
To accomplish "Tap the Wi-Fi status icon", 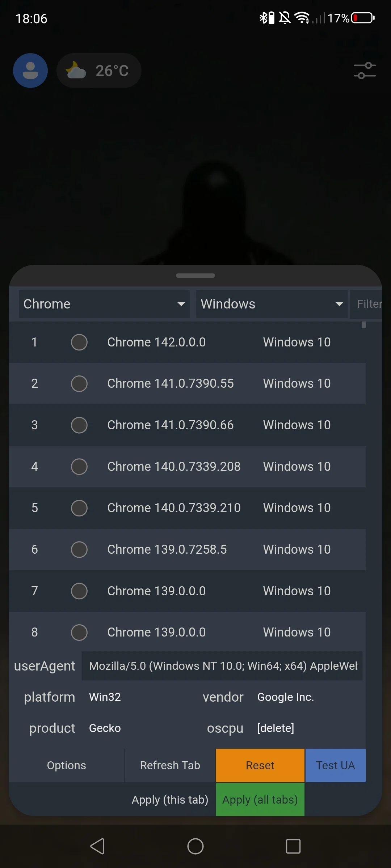I will (302, 18).
